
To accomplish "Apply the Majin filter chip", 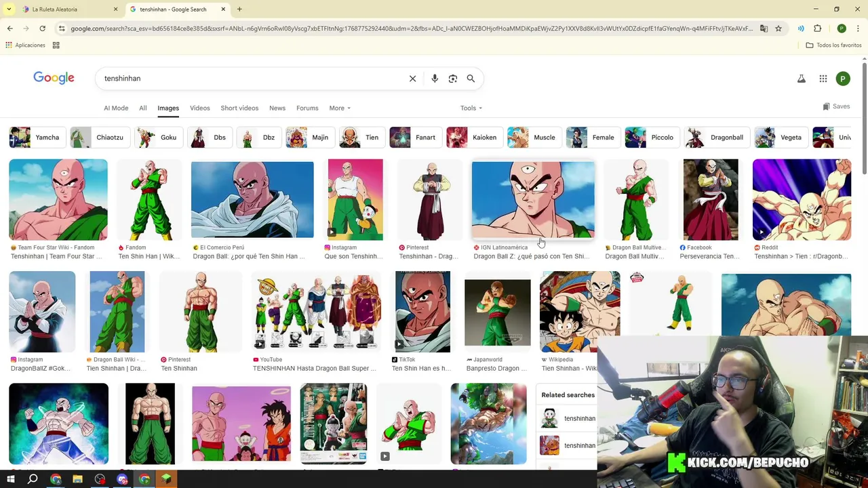I will click(x=309, y=138).
